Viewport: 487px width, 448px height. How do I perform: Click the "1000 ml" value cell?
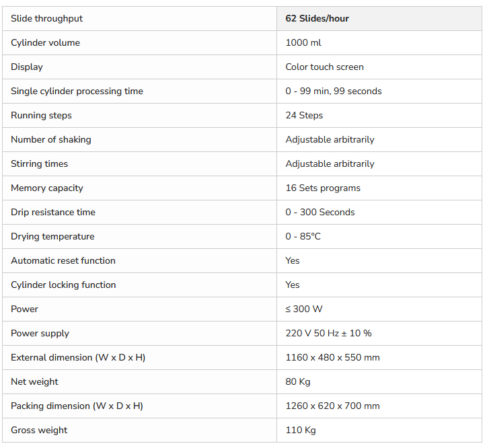click(x=303, y=43)
